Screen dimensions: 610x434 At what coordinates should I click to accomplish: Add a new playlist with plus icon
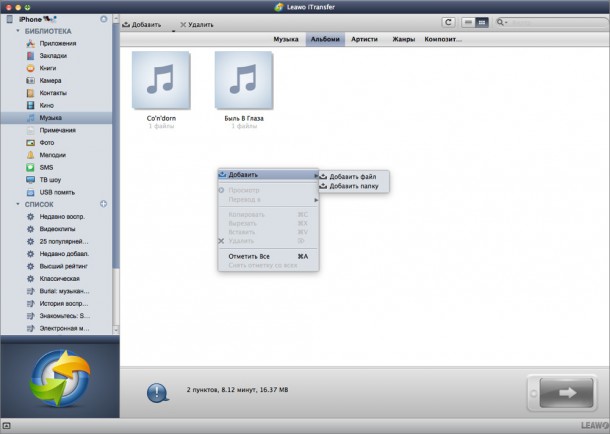103,204
